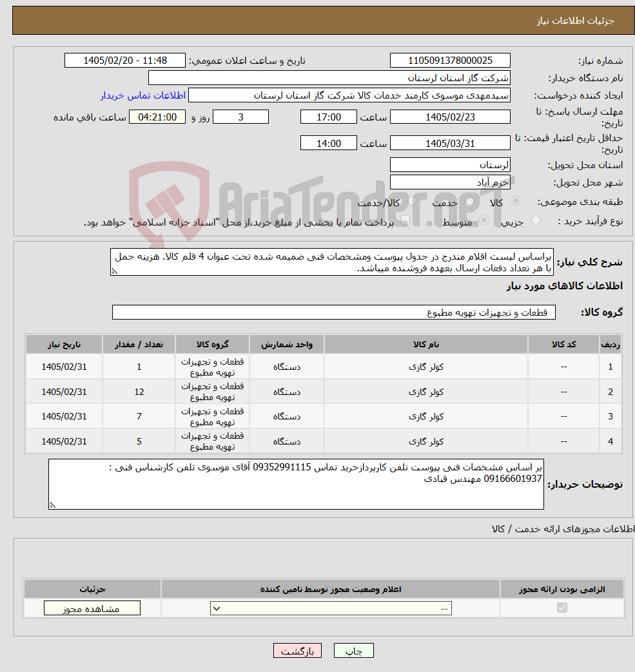Click the اطلاعات کالاهای مورد نیاز heading

564,286
